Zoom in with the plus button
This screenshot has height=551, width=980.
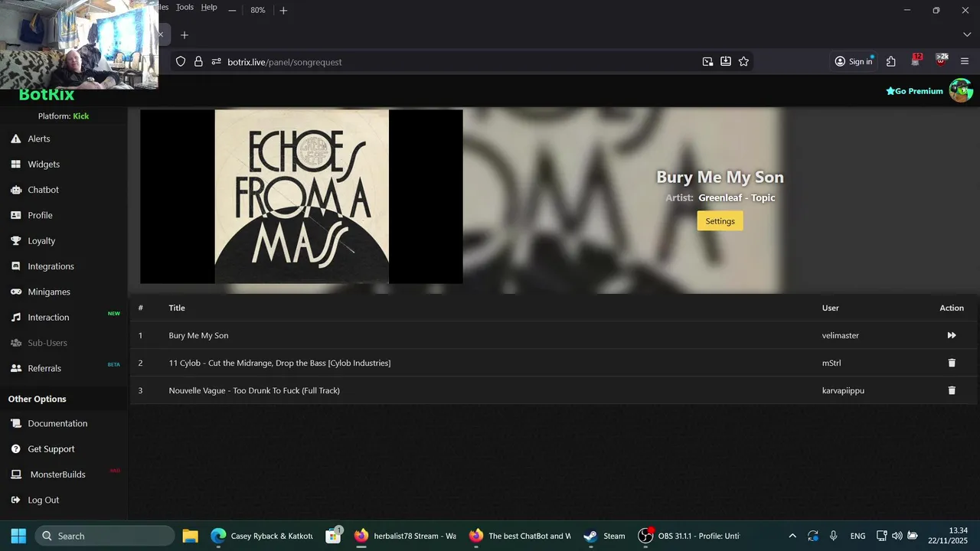tap(283, 10)
